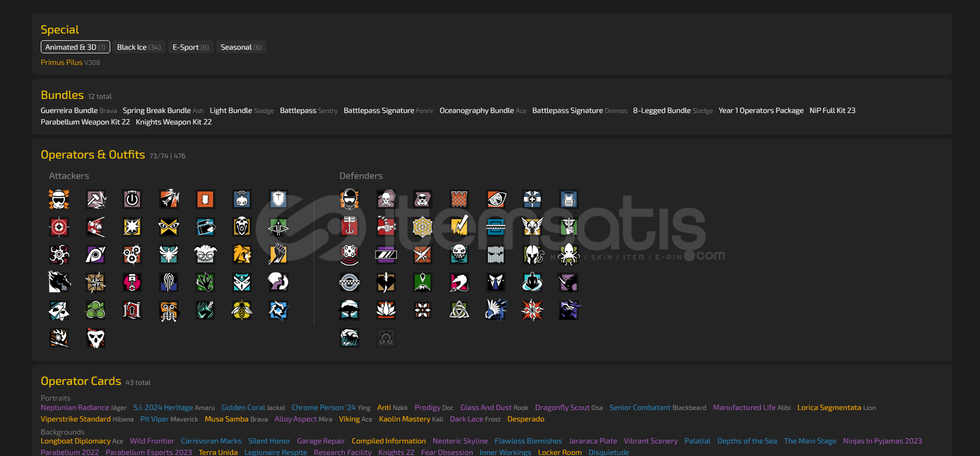Open the NiP Full Kit 23 bundle
Image resolution: width=980 pixels, height=456 pixels.
point(833,110)
